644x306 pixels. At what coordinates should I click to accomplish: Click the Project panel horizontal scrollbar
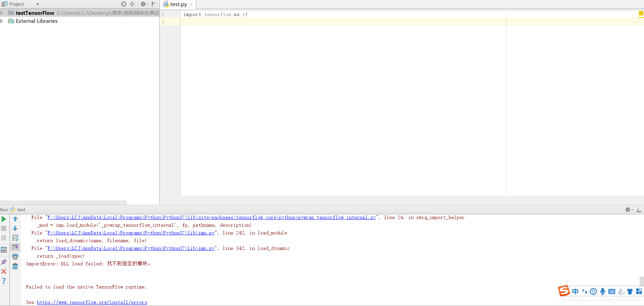[x=63, y=203]
